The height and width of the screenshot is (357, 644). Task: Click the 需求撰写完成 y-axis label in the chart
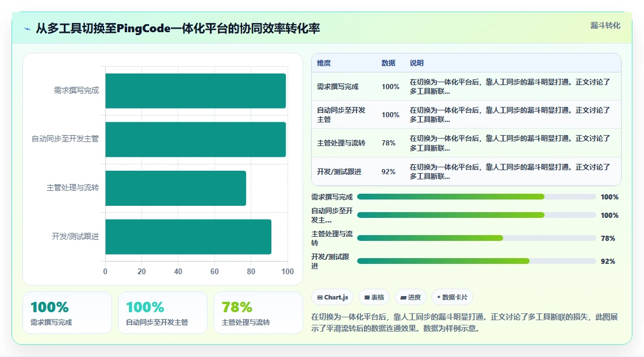click(76, 90)
